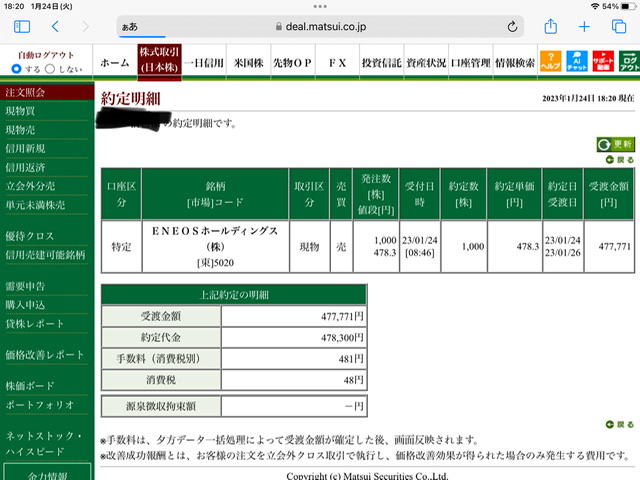Switch to the 一日信用 tab
This screenshot has width=640, height=480.
[x=204, y=62]
